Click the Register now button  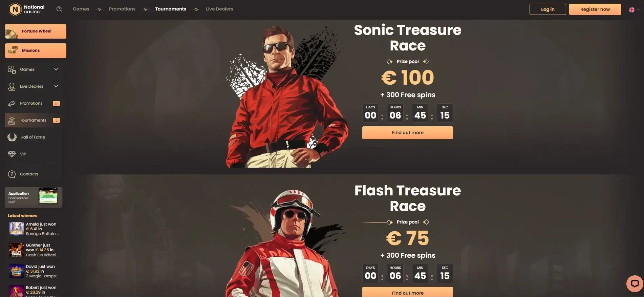point(595,9)
